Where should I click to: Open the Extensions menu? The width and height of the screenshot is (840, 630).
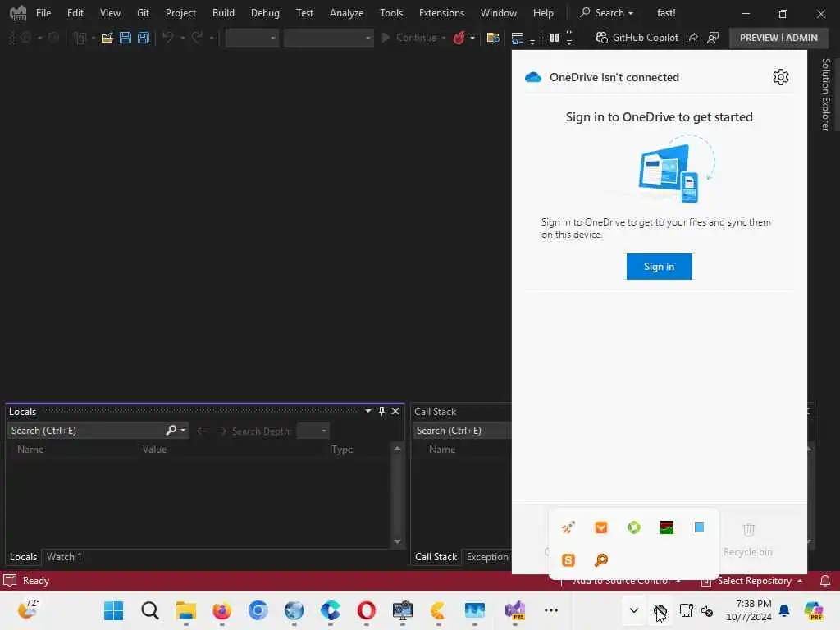(x=441, y=13)
